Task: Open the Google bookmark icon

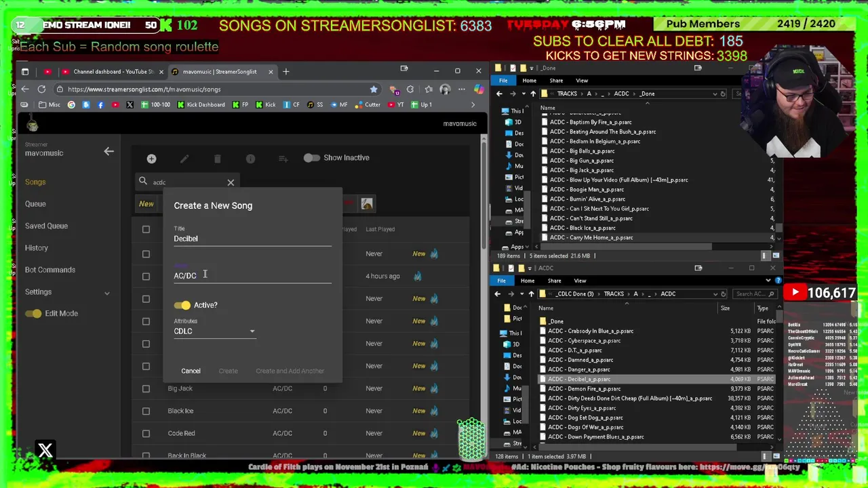Action: point(71,105)
